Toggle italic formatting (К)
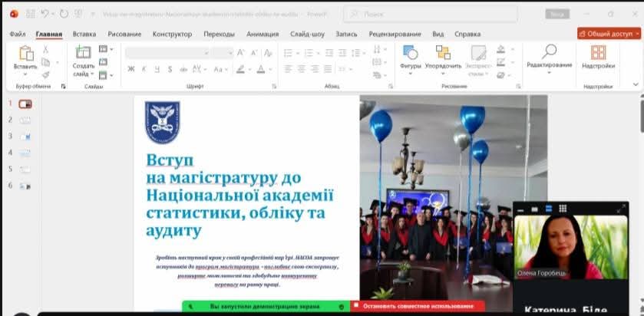644x316 pixels. click(x=144, y=69)
